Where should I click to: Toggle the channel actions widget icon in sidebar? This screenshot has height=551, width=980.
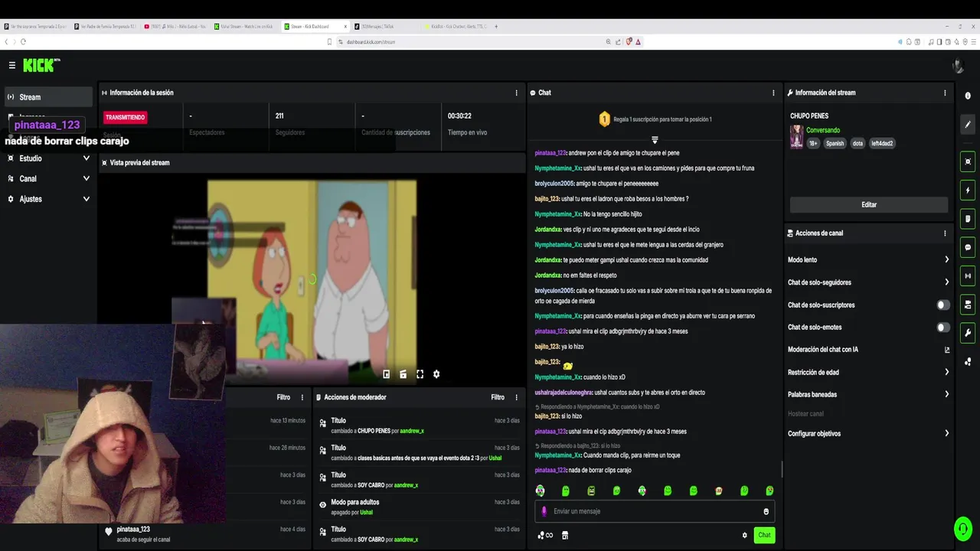pyautogui.click(x=968, y=304)
